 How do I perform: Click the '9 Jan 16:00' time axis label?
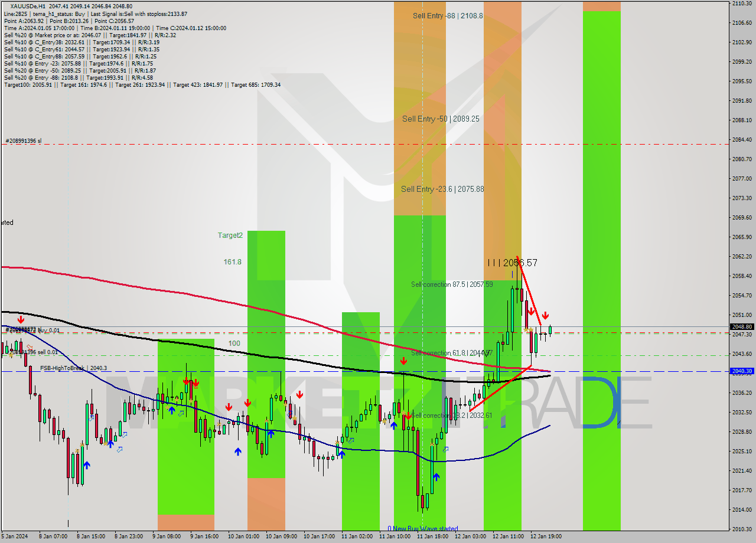[x=204, y=537]
